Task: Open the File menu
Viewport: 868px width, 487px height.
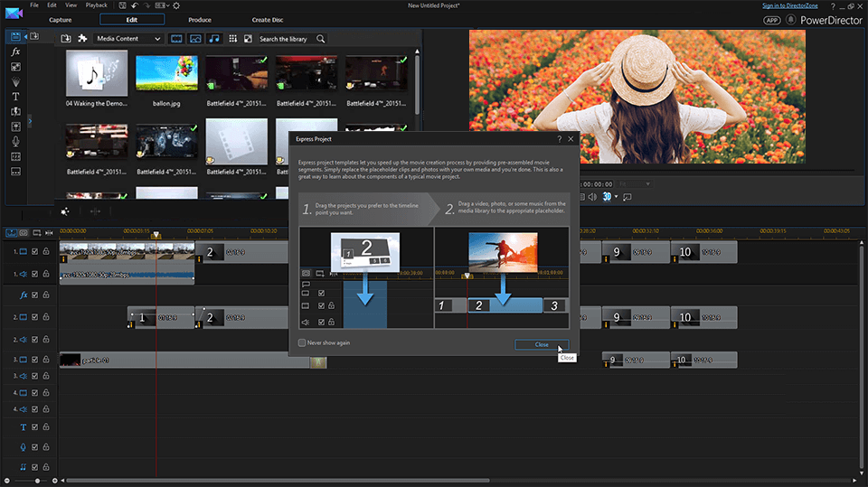Action: [x=34, y=5]
